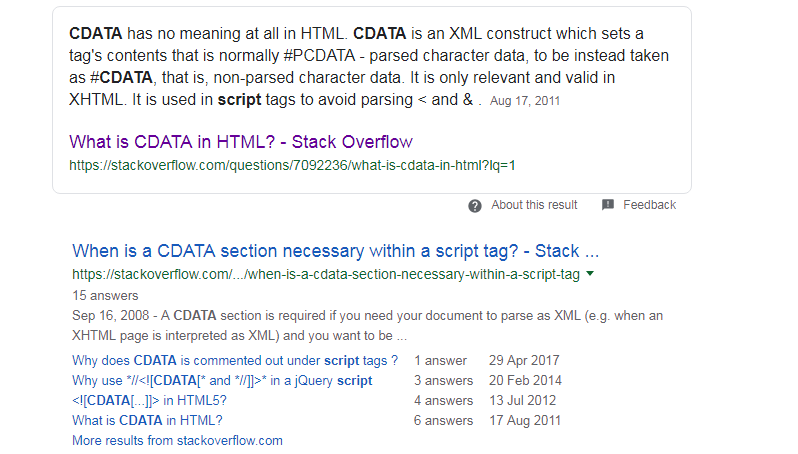Click the 'Aug 17, 2011' snippet date
798x454 pixels.
click(525, 101)
